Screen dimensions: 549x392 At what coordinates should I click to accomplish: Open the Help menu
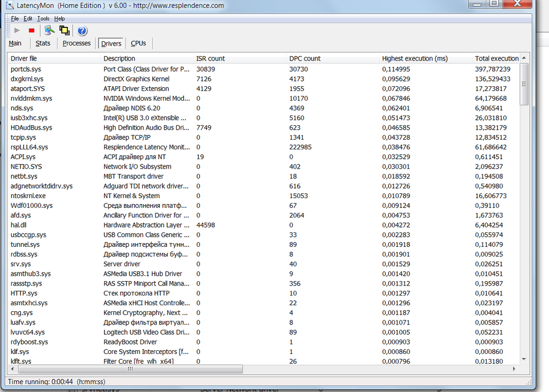[x=59, y=19]
